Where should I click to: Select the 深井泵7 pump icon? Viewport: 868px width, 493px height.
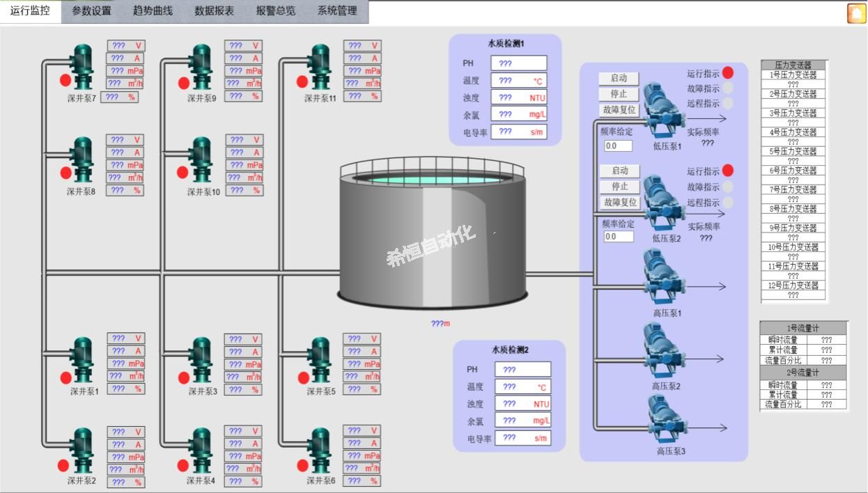pos(83,68)
